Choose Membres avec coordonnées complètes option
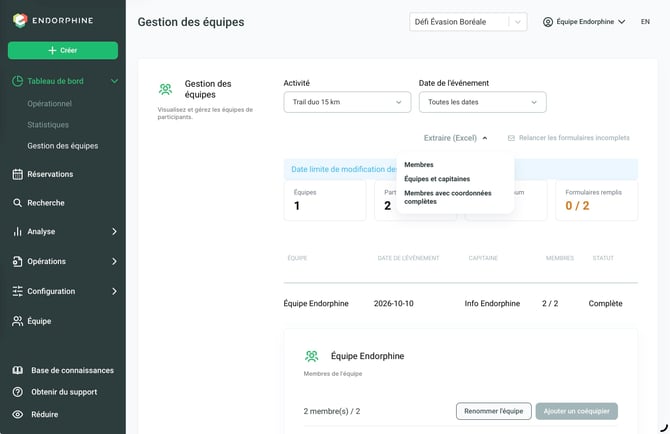The height and width of the screenshot is (434, 670). tap(448, 197)
